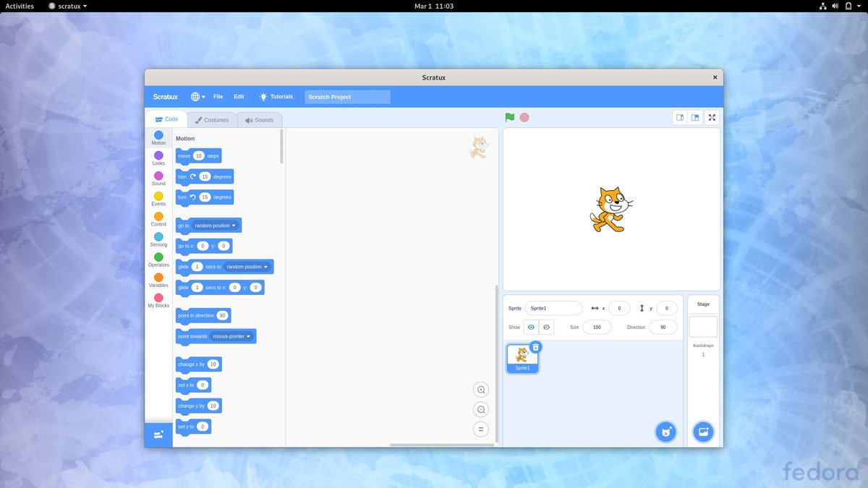Open mouse-pointer dropdown in point towards block
Screen dimensions: 868x488
point(231,336)
